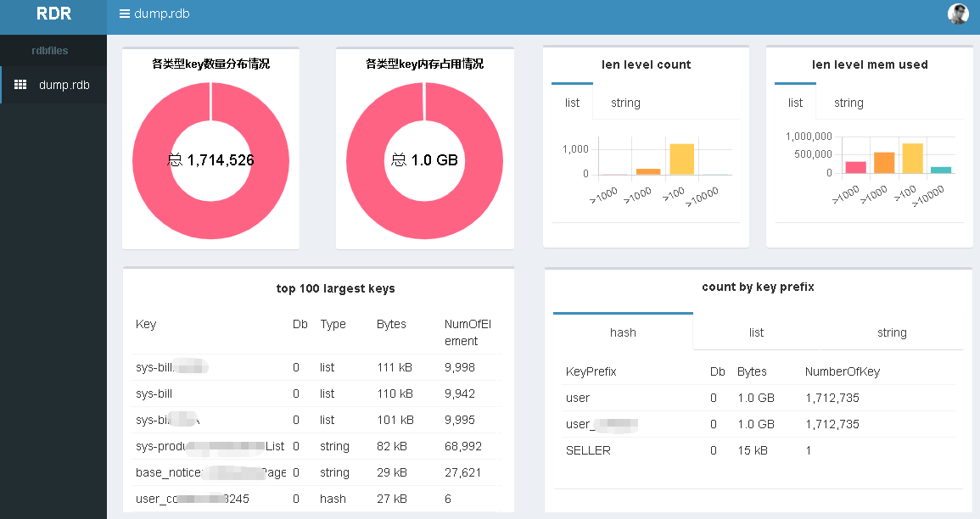The height and width of the screenshot is (519, 980).
Task: Click the hamburger menu toggle icon
Action: 125,14
